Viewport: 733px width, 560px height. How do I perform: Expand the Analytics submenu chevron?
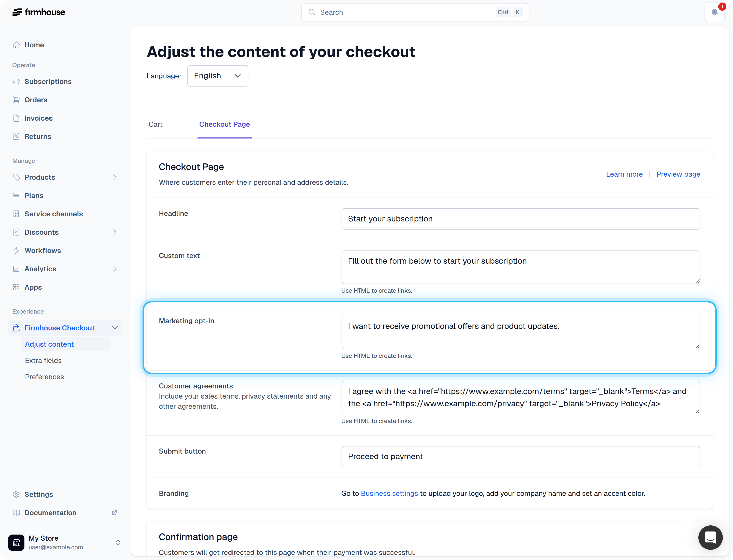click(115, 269)
